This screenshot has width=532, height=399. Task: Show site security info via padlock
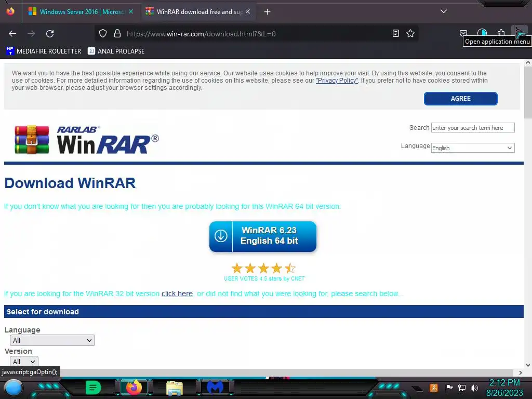tap(117, 34)
